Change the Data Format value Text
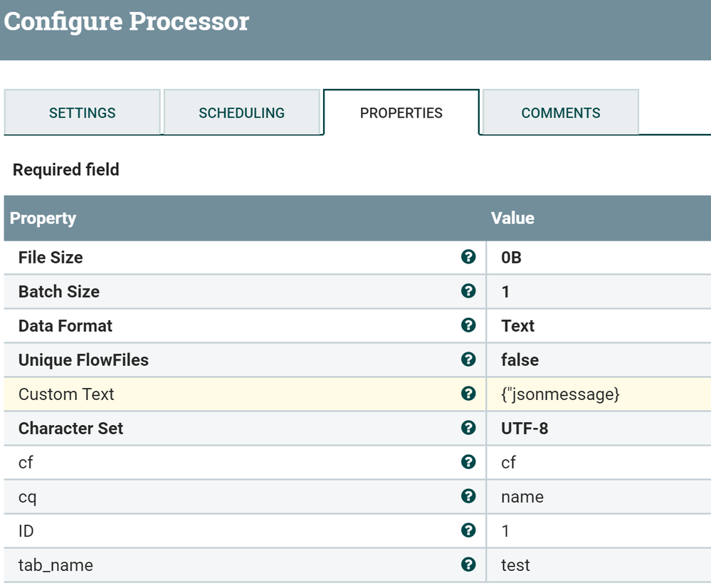This screenshot has width=711, height=588. pyautogui.click(x=518, y=326)
